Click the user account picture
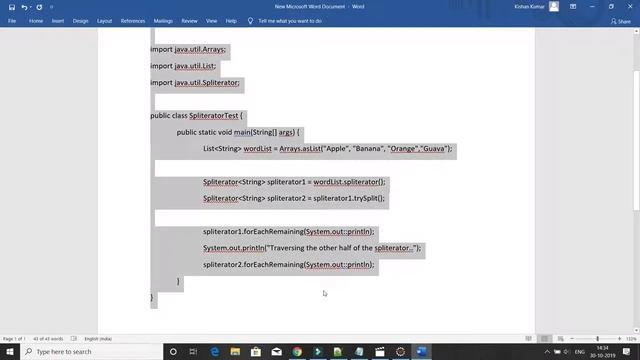This screenshot has width=640, height=360. (x=554, y=7)
